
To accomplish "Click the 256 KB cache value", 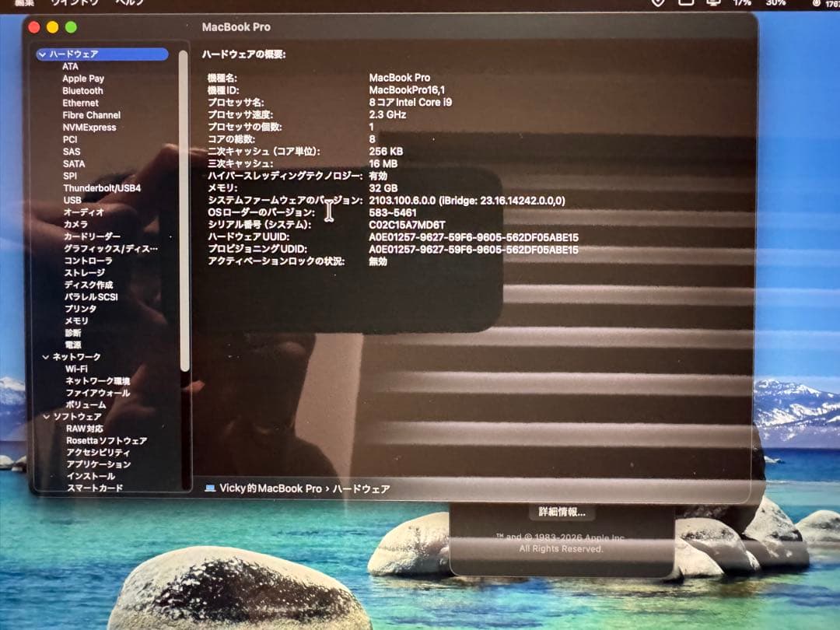I will click(386, 152).
